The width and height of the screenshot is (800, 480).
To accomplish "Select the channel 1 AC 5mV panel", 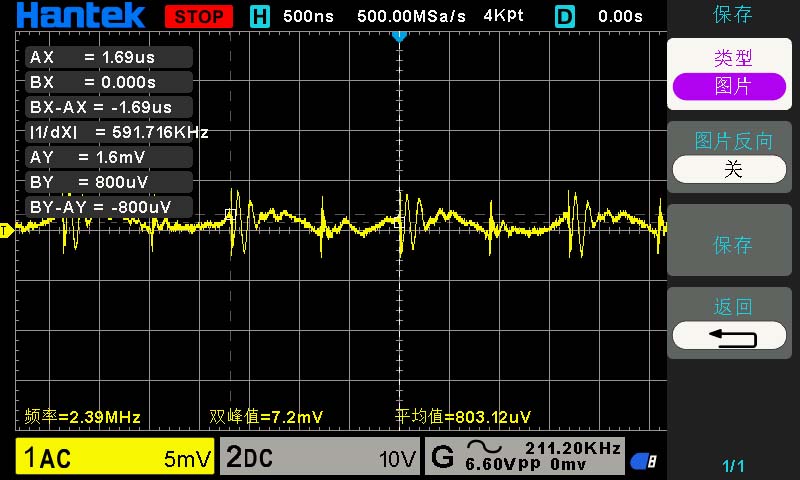I will 115,456.
